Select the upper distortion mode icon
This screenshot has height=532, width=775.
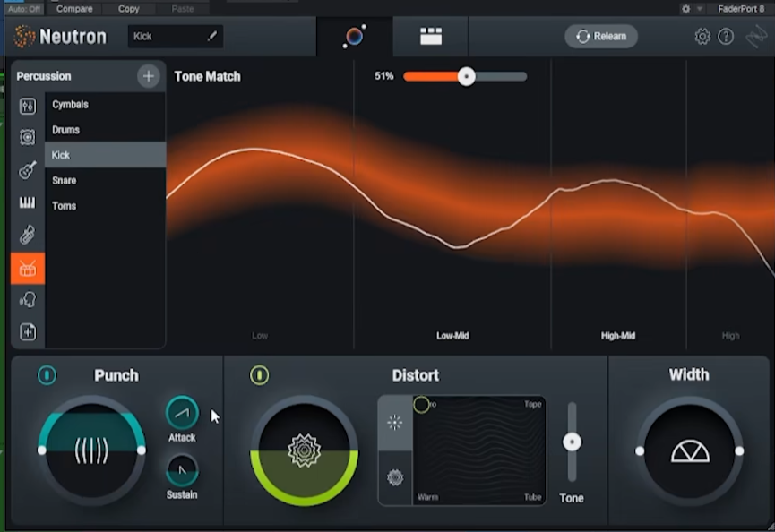(395, 423)
